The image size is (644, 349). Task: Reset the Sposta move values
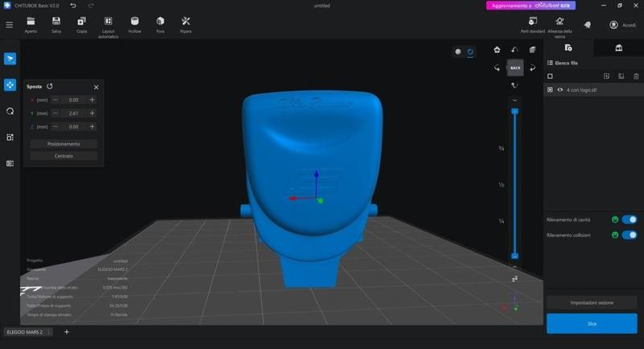pos(50,86)
